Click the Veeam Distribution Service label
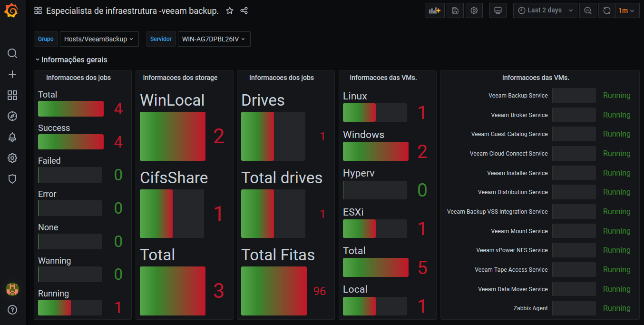Image resolution: width=644 pixels, height=325 pixels. click(x=513, y=192)
